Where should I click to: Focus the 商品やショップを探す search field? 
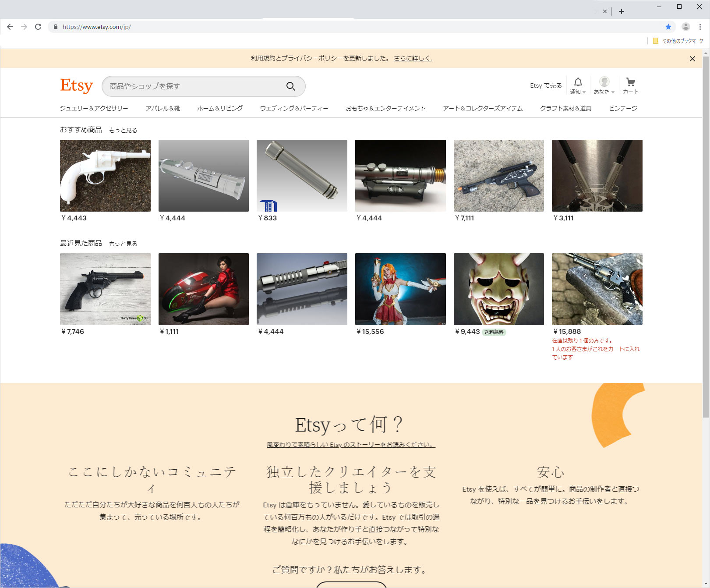[193, 86]
